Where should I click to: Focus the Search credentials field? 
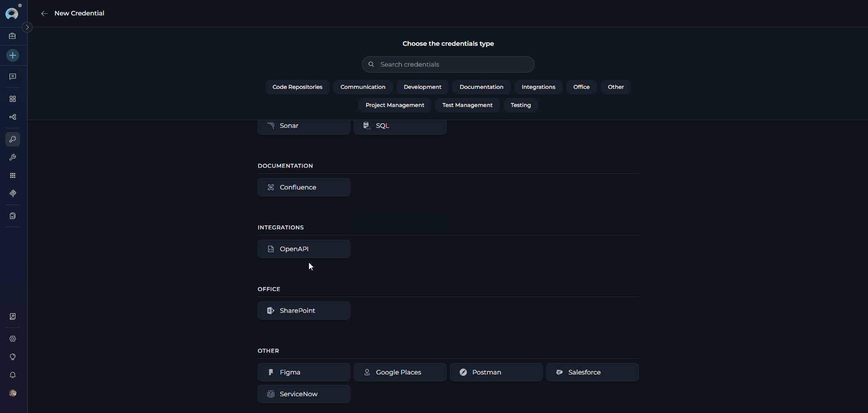point(448,64)
